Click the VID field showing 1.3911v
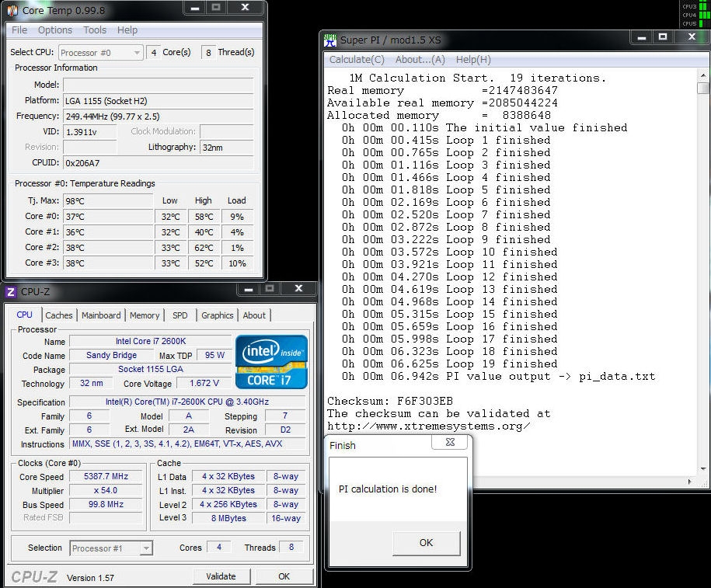This screenshot has height=588, width=711. (x=90, y=132)
